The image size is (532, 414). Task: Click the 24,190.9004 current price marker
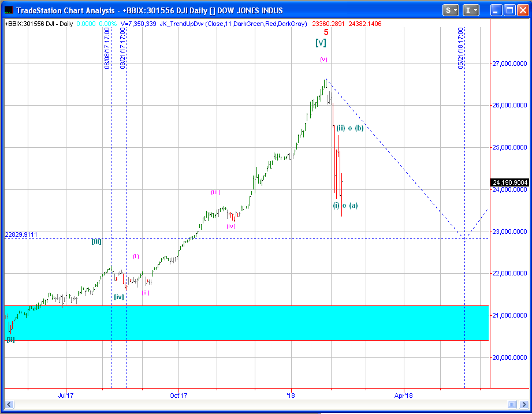[x=510, y=182]
